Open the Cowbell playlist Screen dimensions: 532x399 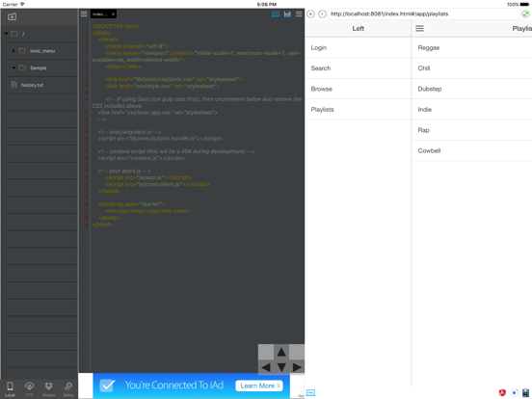[472, 150]
